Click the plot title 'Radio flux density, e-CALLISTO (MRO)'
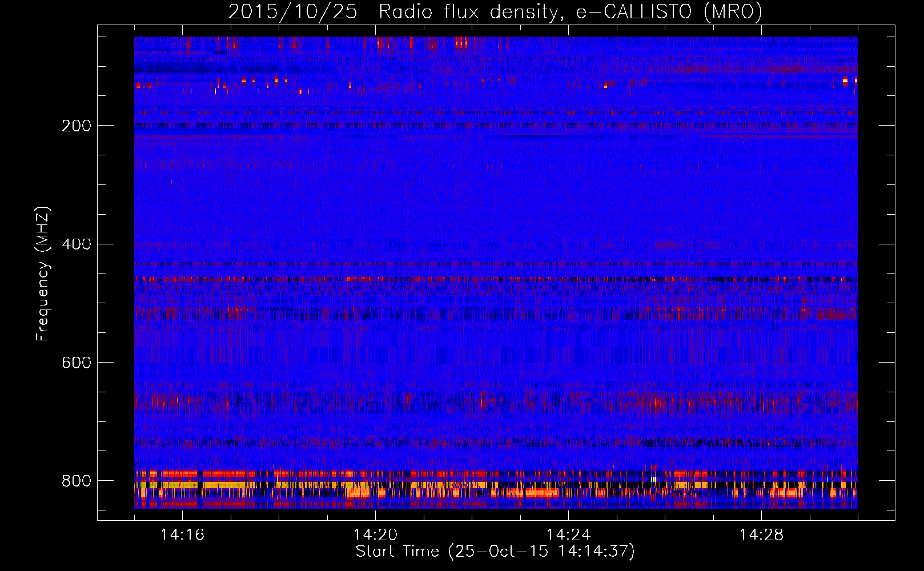The width and height of the screenshot is (924, 571). [x=570, y=12]
